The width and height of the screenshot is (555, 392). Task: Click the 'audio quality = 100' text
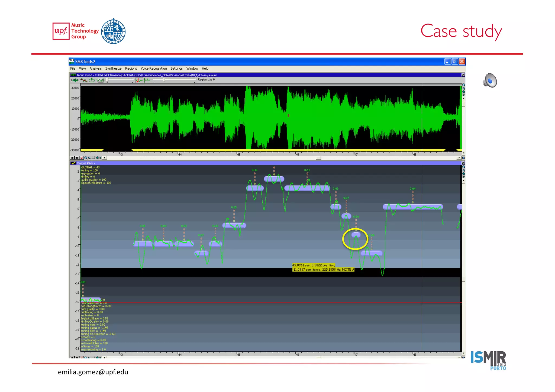pyautogui.click(x=94, y=180)
